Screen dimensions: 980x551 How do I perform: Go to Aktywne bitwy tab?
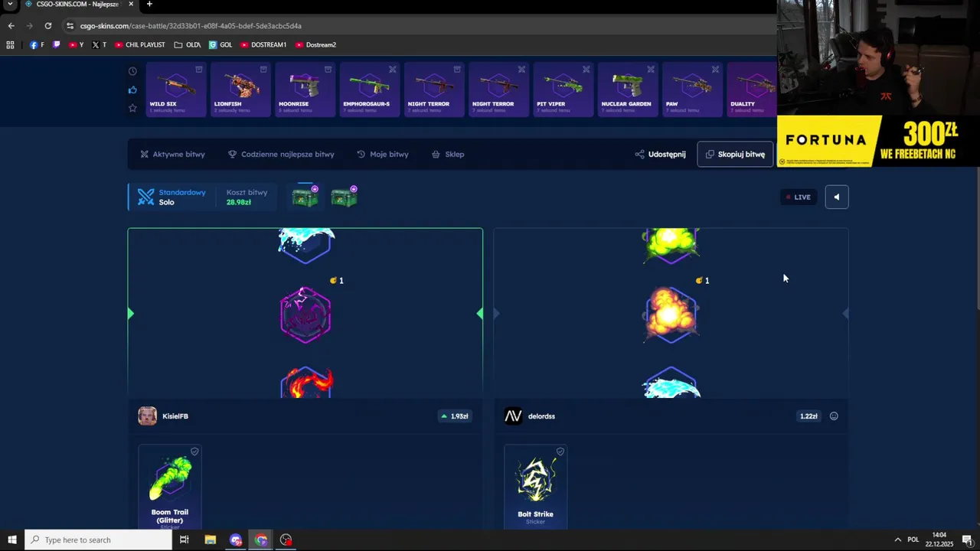(x=172, y=154)
